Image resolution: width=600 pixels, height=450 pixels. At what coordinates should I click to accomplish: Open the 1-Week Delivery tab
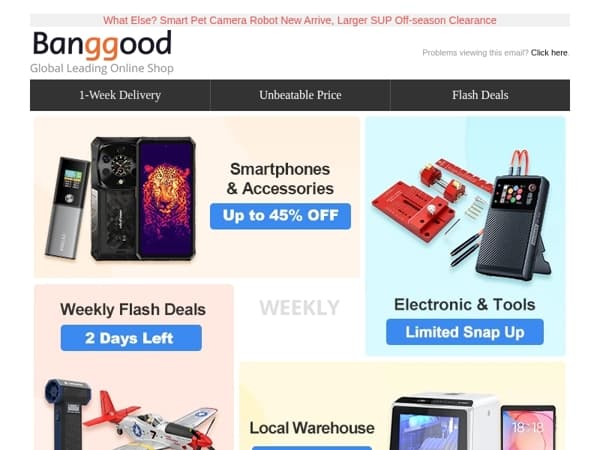click(x=120, y=95)
